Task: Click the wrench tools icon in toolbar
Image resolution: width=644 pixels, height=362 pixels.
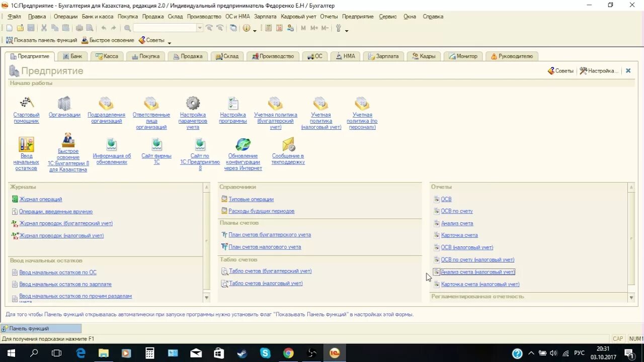Action: (339, 28)
